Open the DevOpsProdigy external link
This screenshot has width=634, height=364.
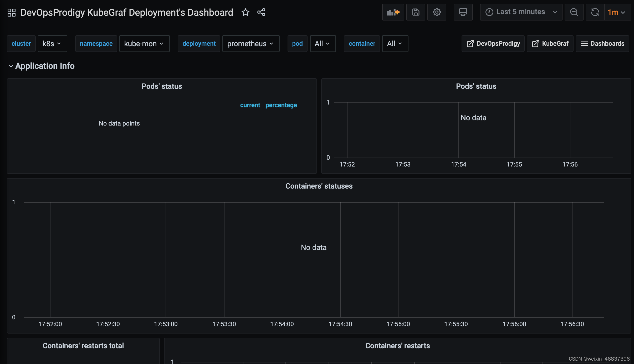(493, 44)
